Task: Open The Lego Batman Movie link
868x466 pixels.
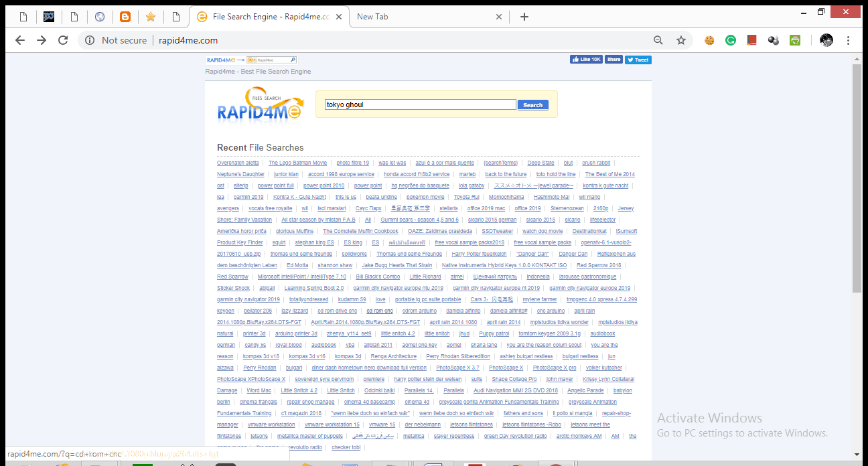Action: tap(297, 163)
